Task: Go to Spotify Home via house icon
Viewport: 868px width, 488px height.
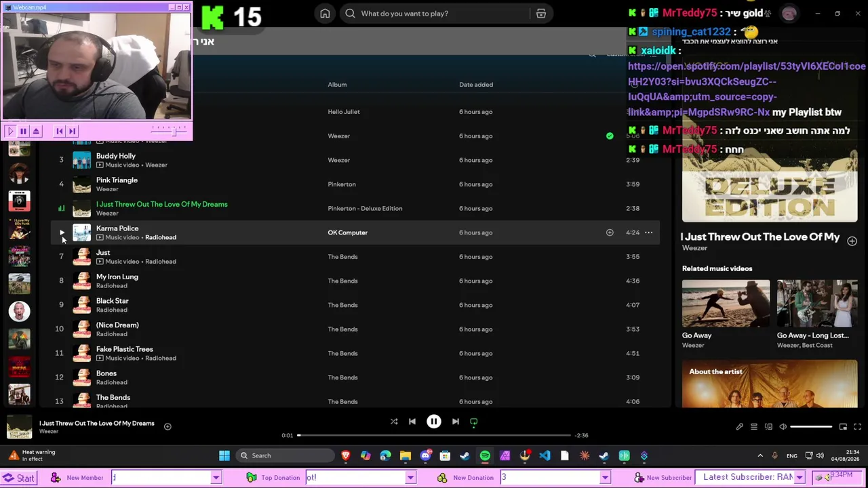Action: [325, 14]
